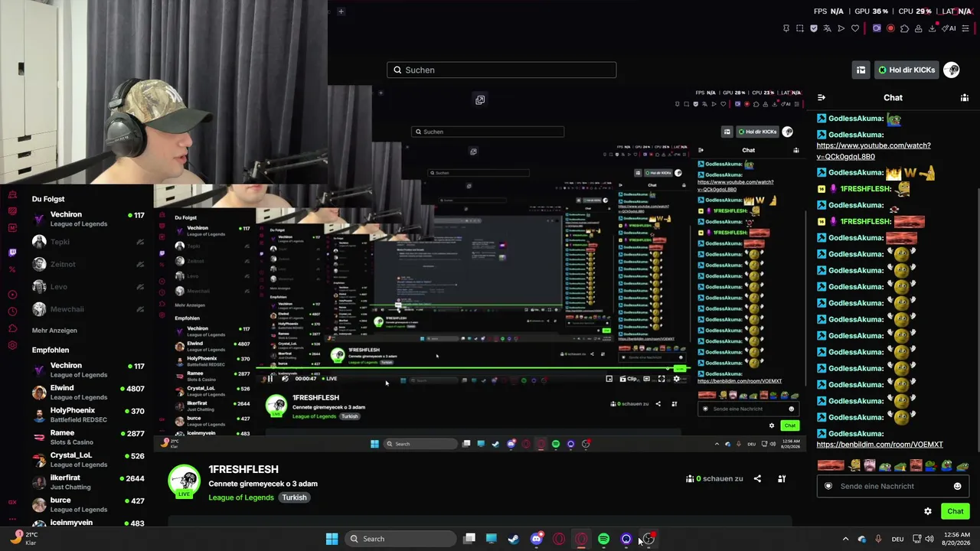Open the League of Legends category link under the title
The height and width of the screenshot is (551, 980).
[x=241, y=497]
